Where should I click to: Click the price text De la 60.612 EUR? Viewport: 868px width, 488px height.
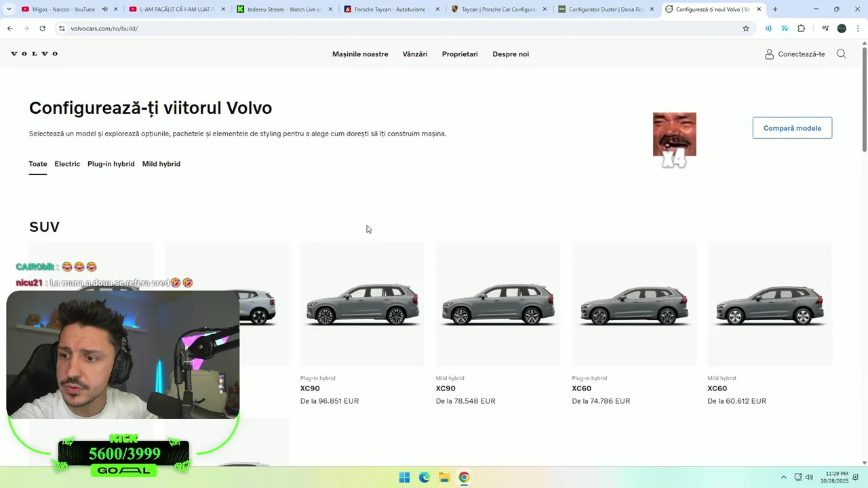coord(737,401)
